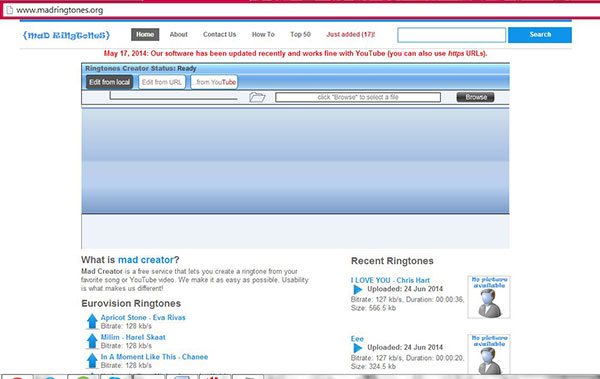Screen dimensions: 600x379
Task: Click the file path field saying click Browse
Action: (358, 97)
